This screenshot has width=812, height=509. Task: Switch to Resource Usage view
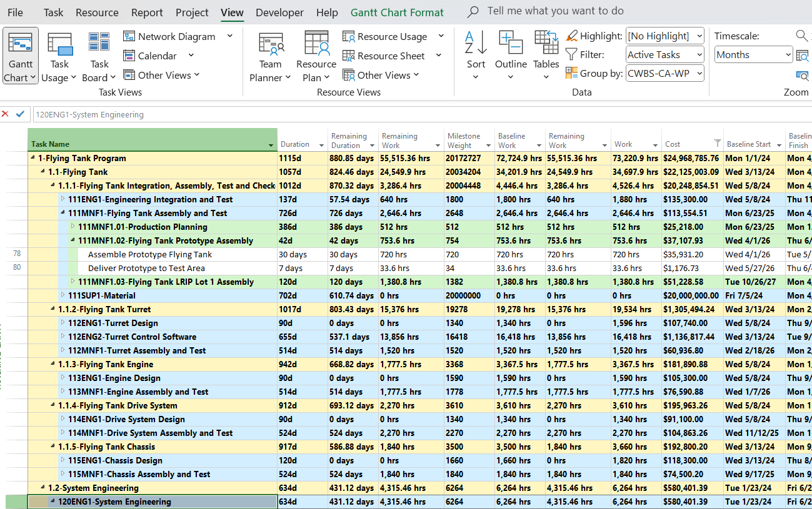pyautogui.click(x=385, y=36)
